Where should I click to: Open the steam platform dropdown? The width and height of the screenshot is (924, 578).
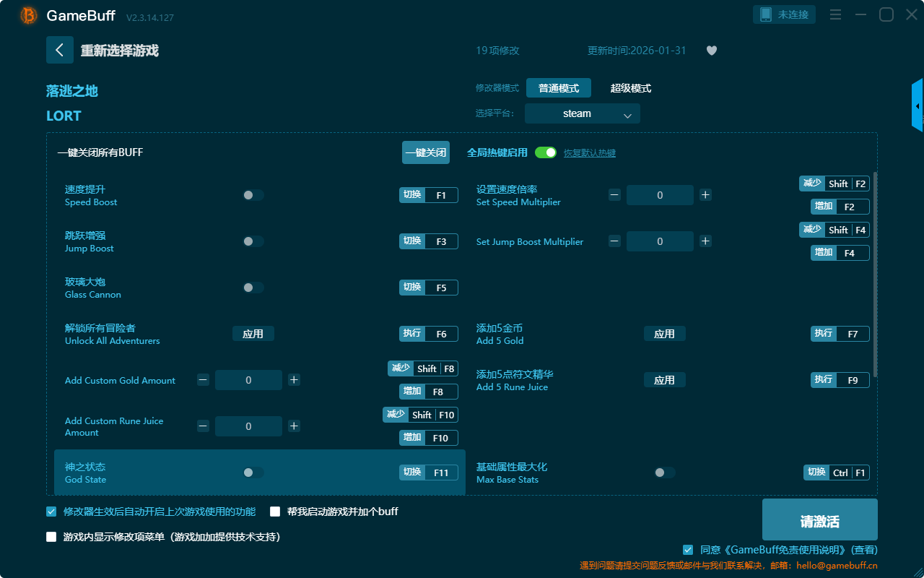pos(582,113)
